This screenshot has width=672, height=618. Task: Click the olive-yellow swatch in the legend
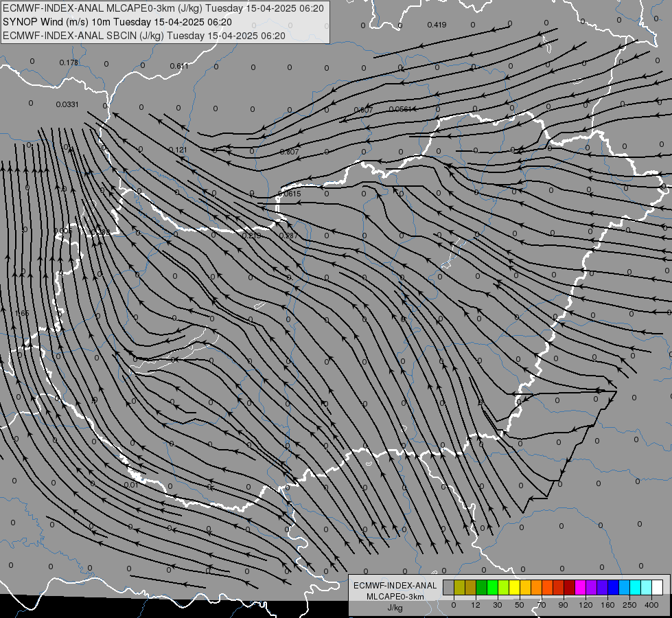[x=459, y=588]
